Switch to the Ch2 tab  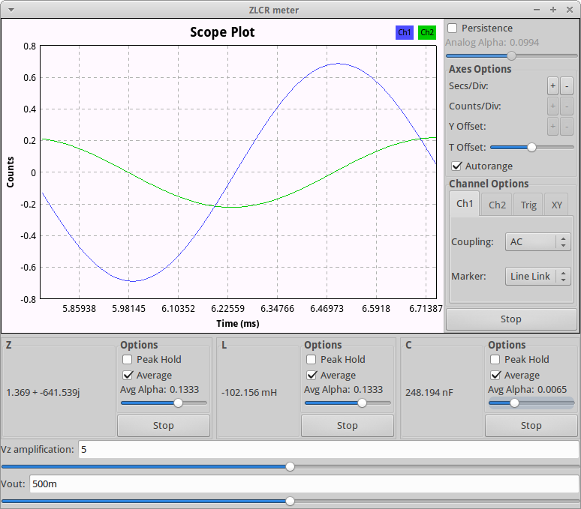[x=497, y=205]
